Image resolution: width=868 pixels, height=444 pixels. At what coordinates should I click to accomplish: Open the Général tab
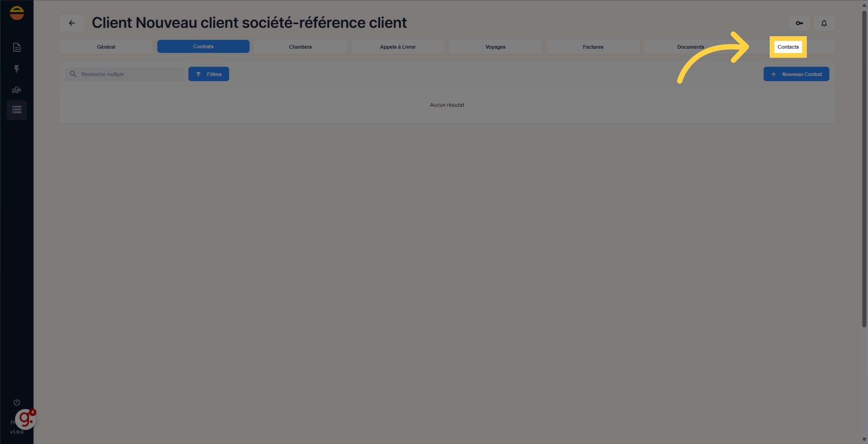click(x=106, y=47)
